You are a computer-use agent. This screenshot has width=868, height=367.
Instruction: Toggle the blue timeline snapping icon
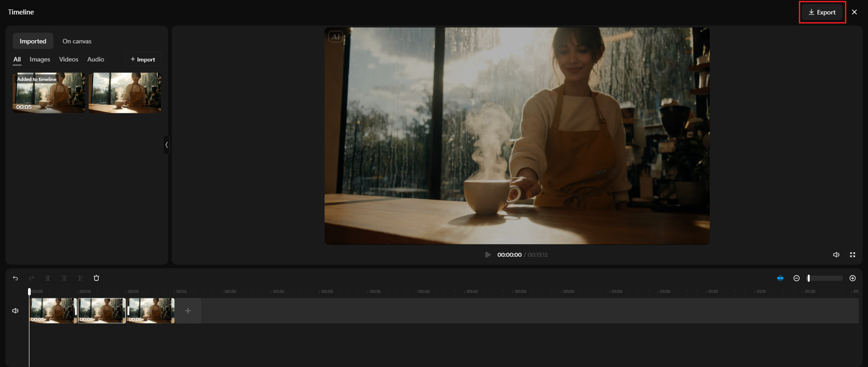tap(780, 278)
